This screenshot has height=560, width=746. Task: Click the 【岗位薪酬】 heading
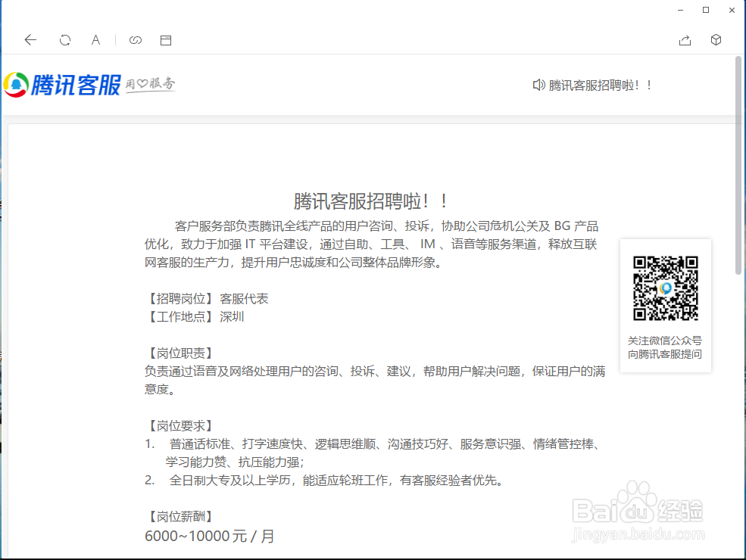181,516
